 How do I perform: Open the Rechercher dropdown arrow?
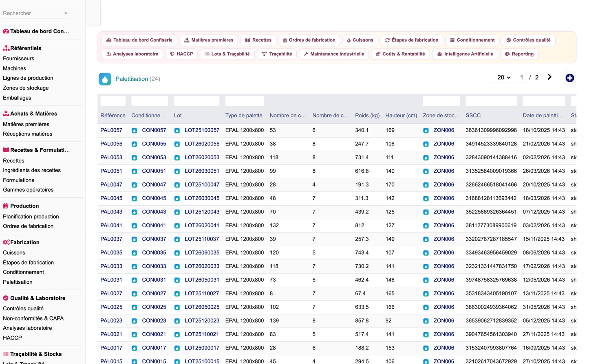click(66, 13)
